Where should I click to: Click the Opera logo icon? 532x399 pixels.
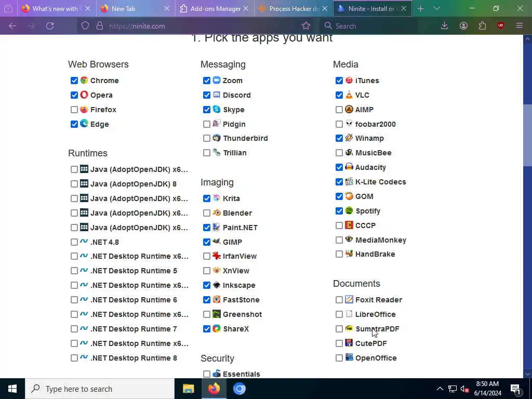click(84, 95)
